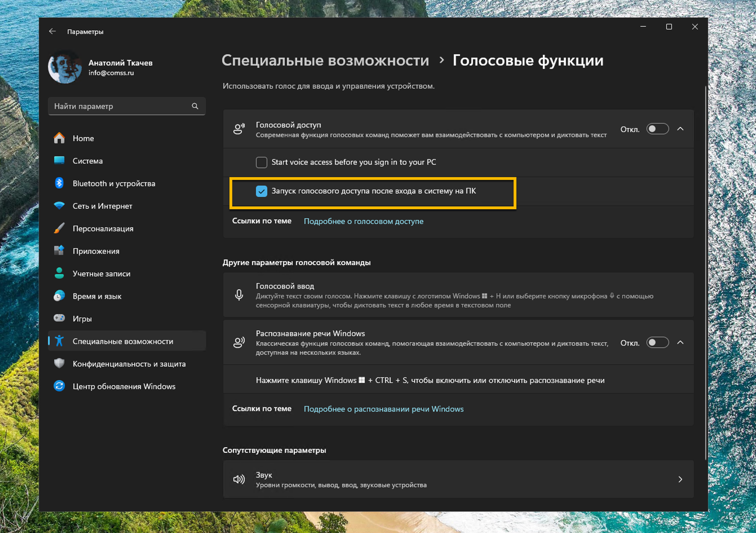Uncheck 'Запуск голосового доступа после входа'
The image size is (756, 533).
(x=262, y=191)
